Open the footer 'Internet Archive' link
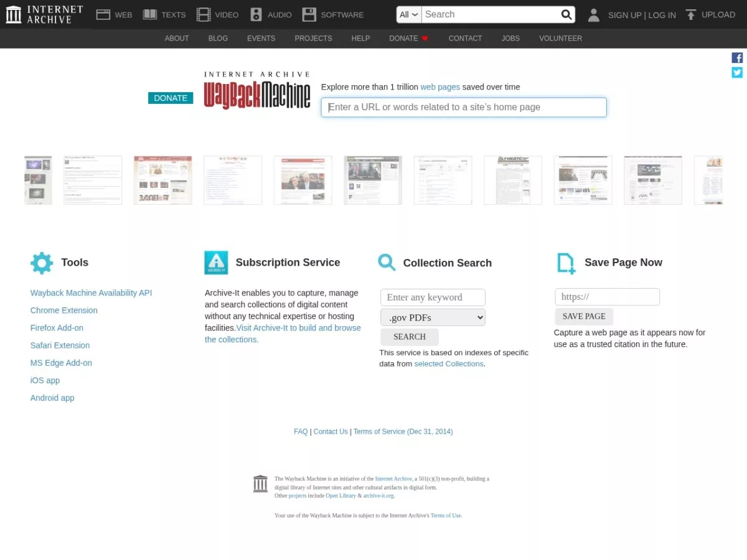The height and width of the screenshot is (560, 747). click(x=393, y=479)
